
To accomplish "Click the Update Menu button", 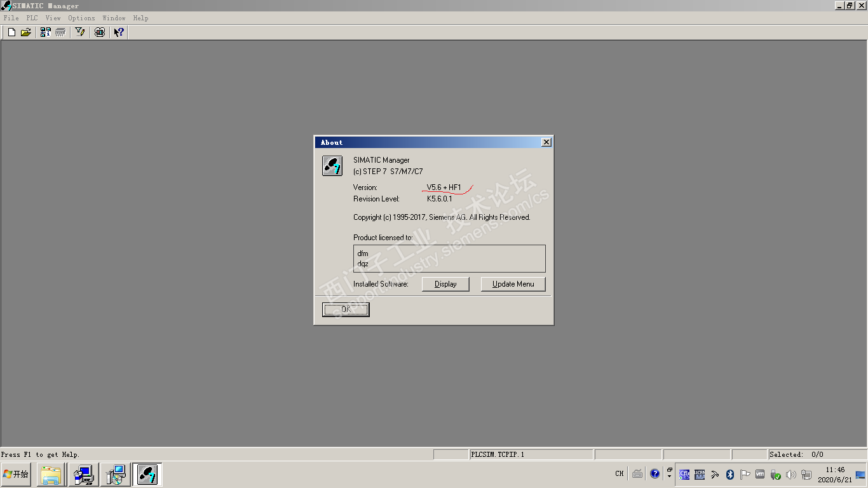I will tap(513, 284).
